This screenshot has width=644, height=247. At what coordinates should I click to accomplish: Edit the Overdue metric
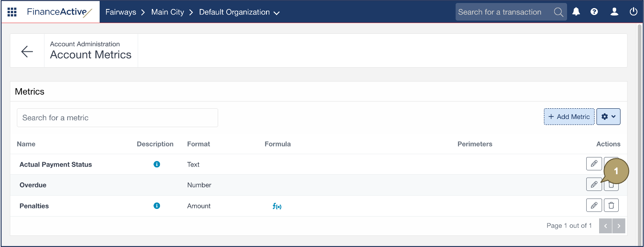pos(594,185)
